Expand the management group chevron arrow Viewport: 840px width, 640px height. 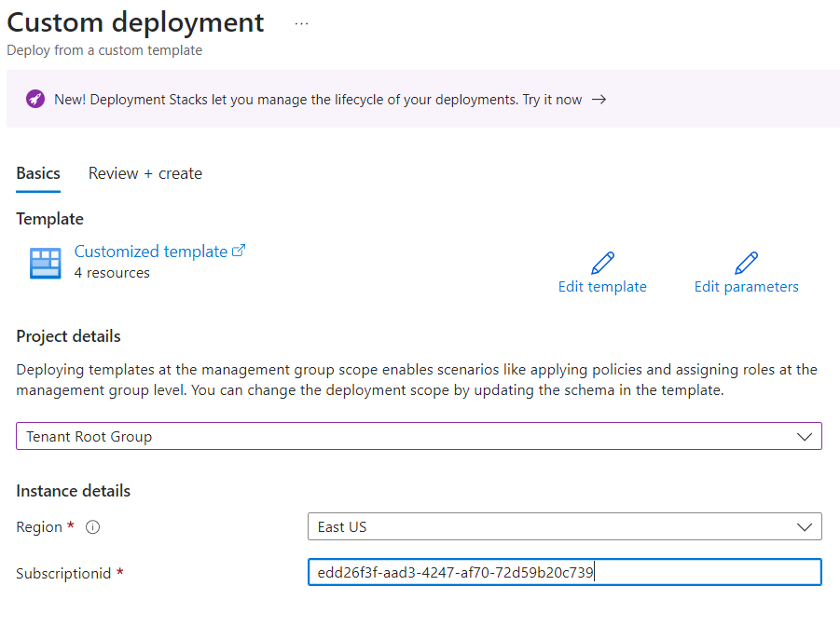click(805, 437)
